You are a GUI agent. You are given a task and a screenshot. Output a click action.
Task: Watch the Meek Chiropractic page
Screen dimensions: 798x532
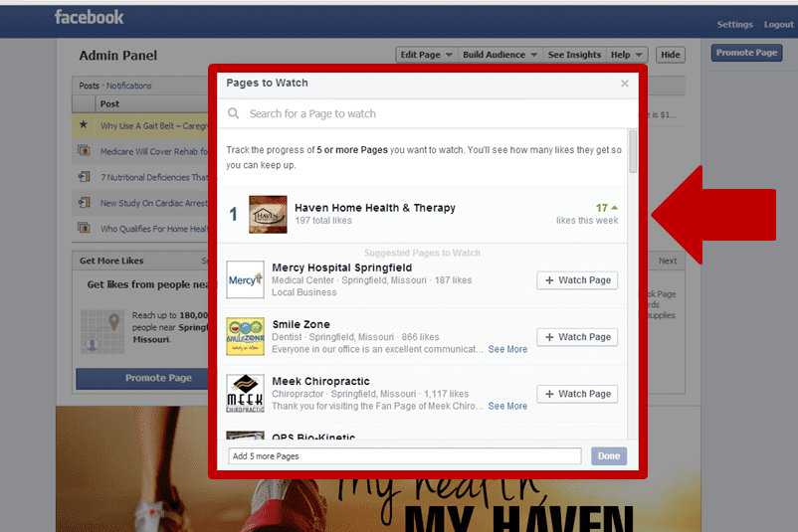pyautogui.click(x=577, y=394)
